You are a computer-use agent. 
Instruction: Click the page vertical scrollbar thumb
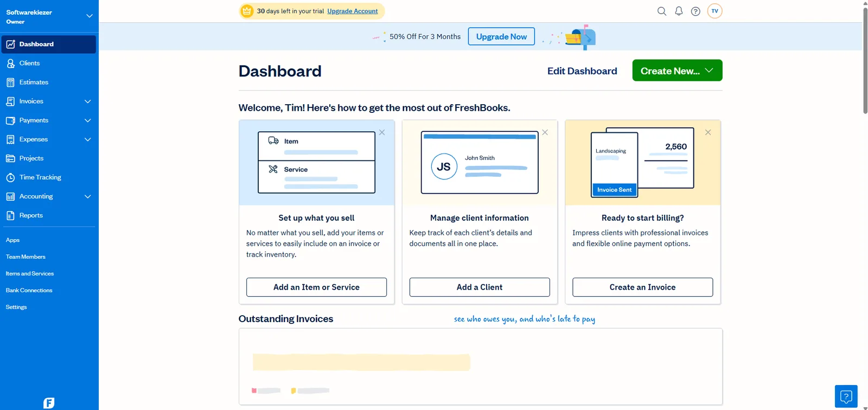(x=865, y=61)
